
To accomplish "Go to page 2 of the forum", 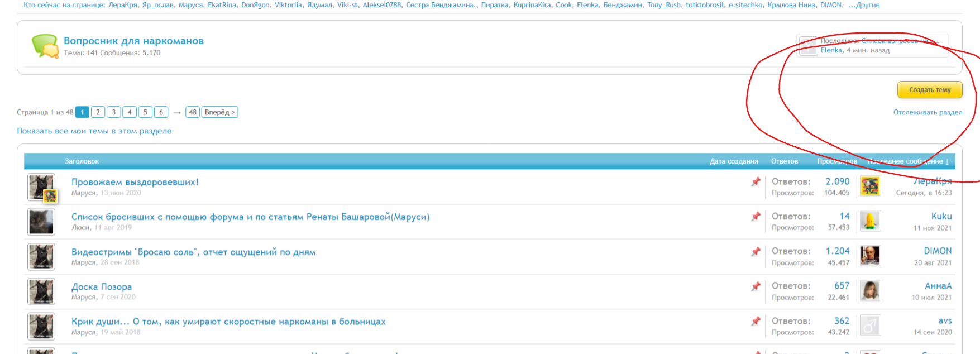I will [x=98, y=112].
